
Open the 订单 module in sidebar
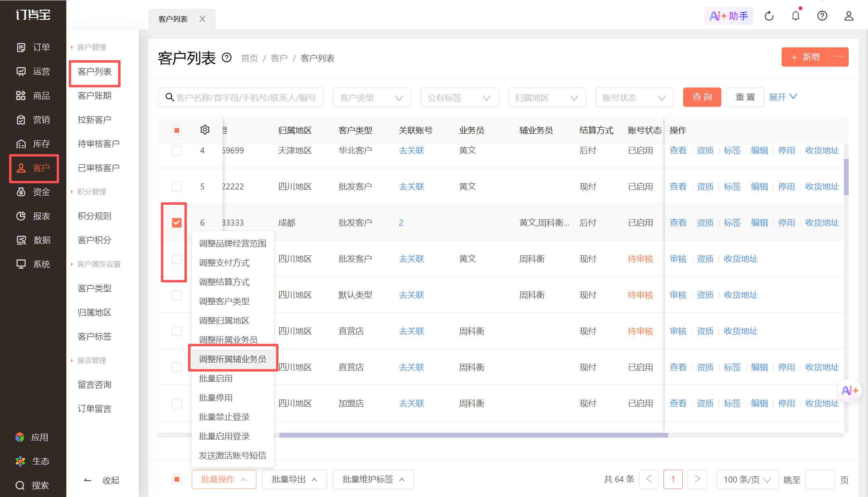[33, 47]
